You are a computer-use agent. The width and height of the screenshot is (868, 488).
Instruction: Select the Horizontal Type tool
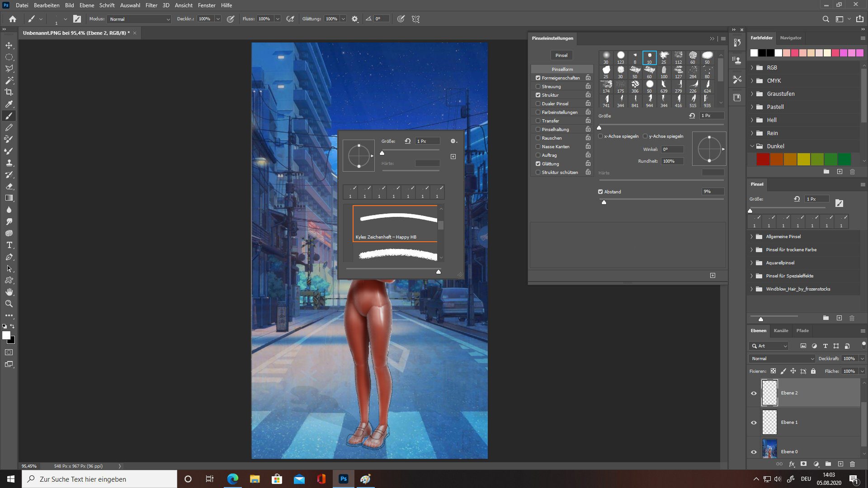[9, 245]
